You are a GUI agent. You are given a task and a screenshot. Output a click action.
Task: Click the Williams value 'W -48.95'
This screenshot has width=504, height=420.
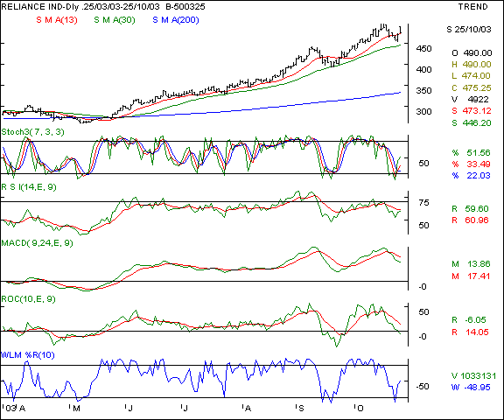point(471,388)
